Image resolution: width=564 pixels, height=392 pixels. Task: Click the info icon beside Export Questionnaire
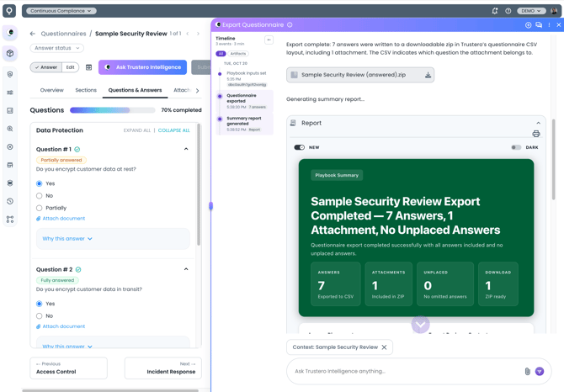pos(290,24)
